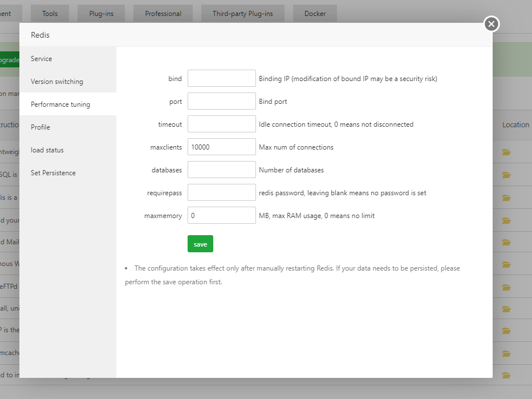Click the topmost folder icon under Location

(x=506, y=152)
